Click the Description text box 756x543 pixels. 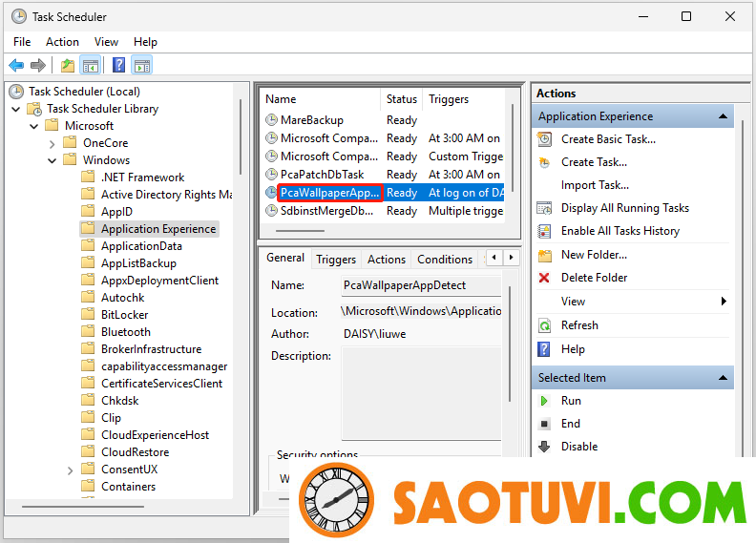click(421, 393)
